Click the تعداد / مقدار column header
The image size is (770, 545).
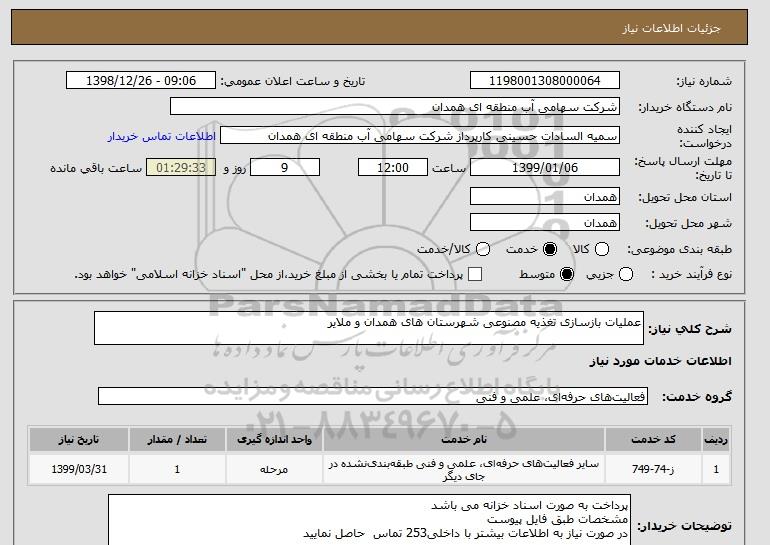point(177,439)
